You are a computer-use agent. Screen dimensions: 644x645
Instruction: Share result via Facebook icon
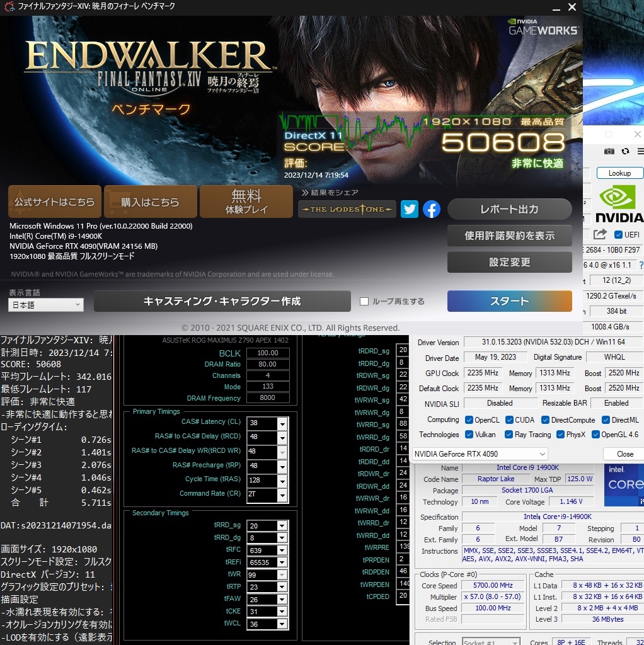coord(431,209)
